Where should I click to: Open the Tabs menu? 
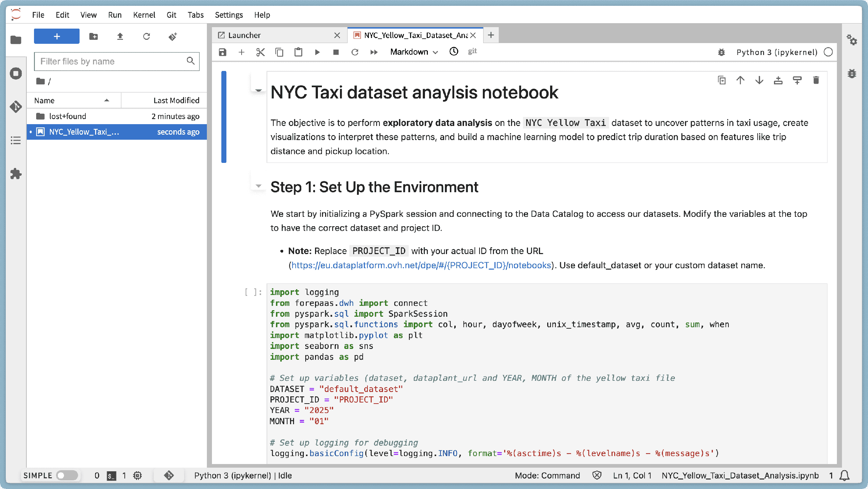point(196,15)
